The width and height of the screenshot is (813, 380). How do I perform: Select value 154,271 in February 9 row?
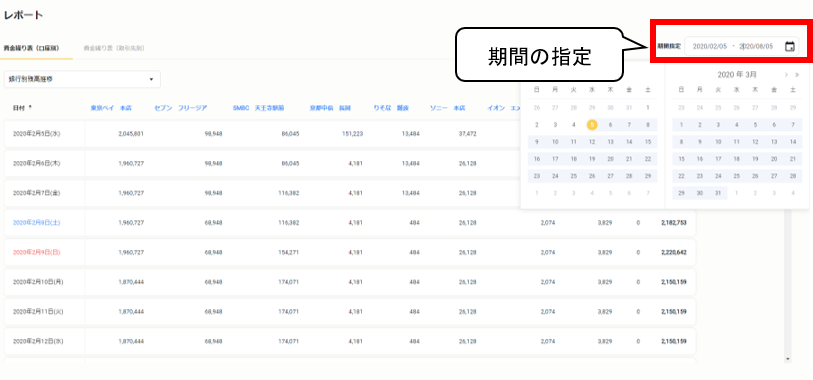[x=289, y=252]
